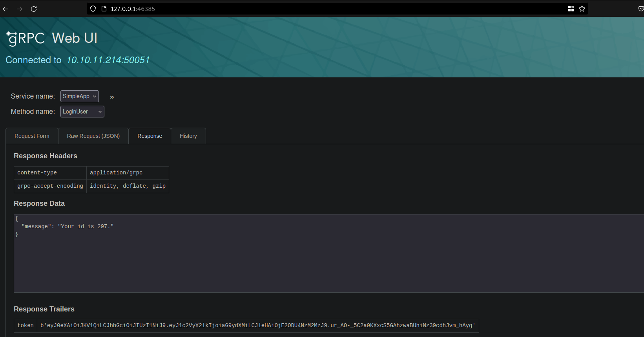
Task: Select the Response tab
Action: point(150,136)
